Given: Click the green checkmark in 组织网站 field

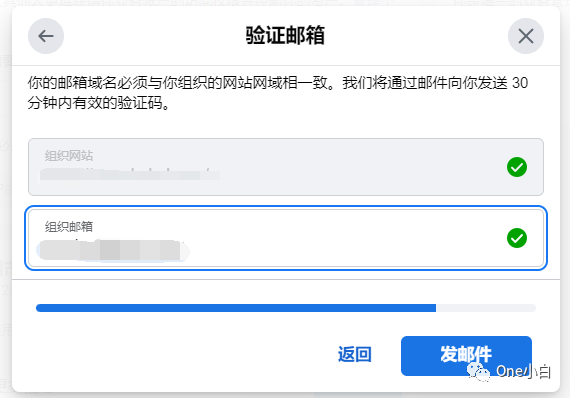Looking at the screenshot, I should click(517, 167).
